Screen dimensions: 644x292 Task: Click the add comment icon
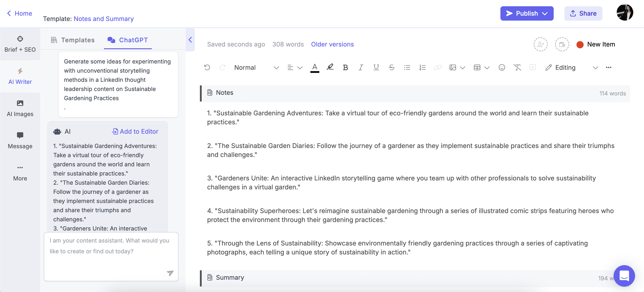pyautogui.click(x=532, y=68)
